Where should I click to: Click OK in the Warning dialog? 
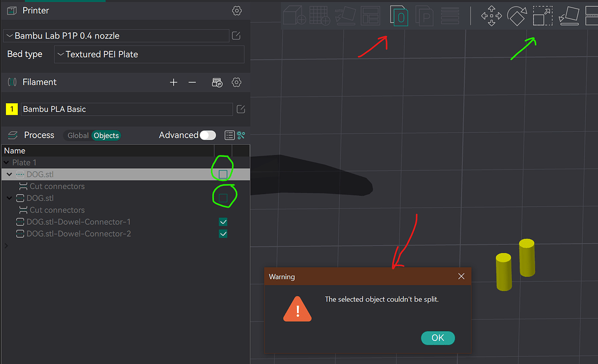[438, 338]
